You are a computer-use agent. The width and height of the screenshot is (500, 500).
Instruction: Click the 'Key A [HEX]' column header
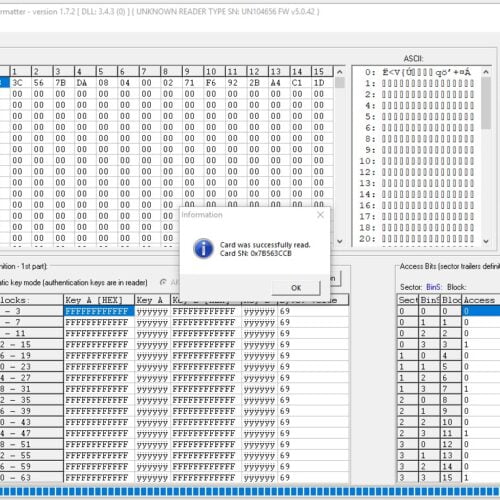tap(99, 300)
